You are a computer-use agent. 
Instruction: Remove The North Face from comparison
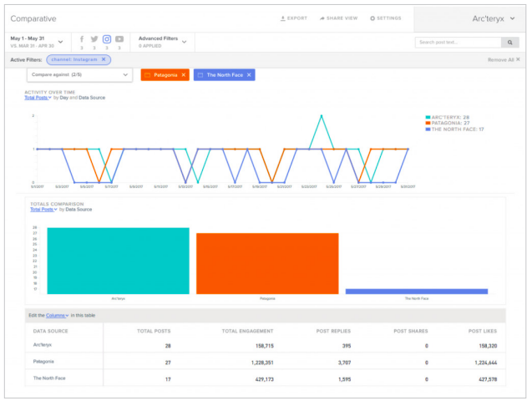[249, 75]
